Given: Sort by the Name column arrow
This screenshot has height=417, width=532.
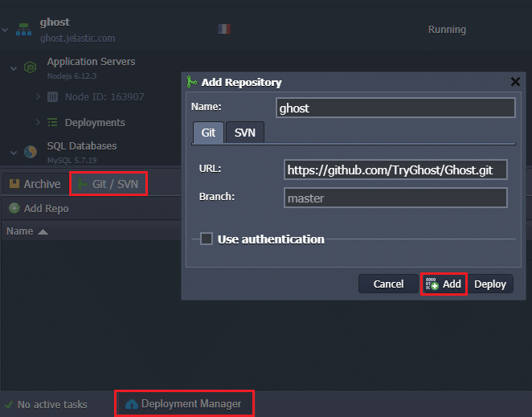Looking at the screenshot, I should 43,232.
